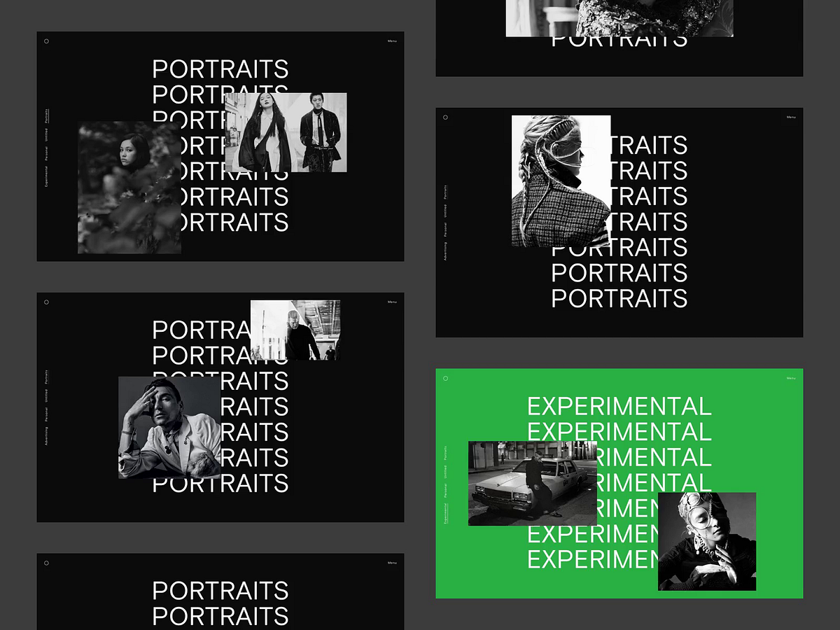Click the circle logo on bottom-left partial screen
Screen dimensions: 840x630
tap(46, 563)
